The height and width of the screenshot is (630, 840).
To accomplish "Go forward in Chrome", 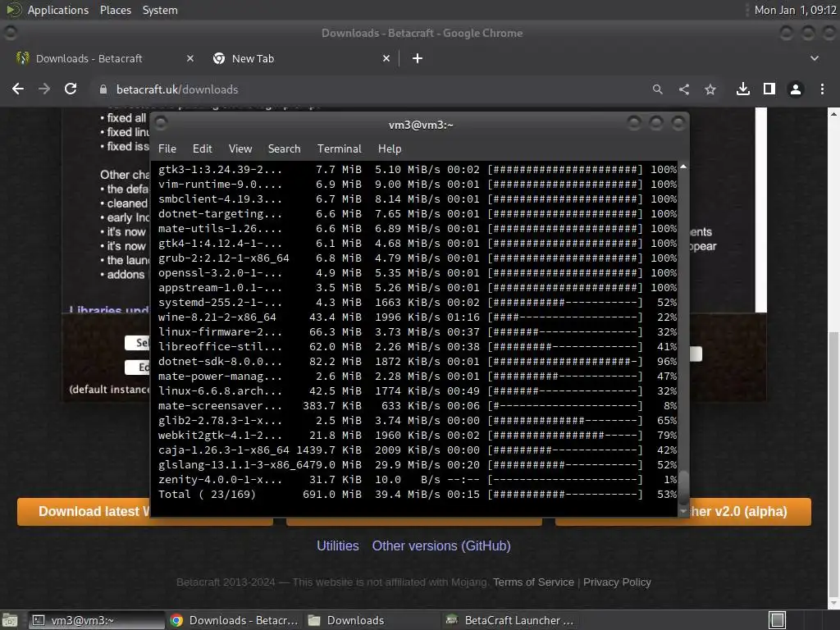I will point(44,89).
